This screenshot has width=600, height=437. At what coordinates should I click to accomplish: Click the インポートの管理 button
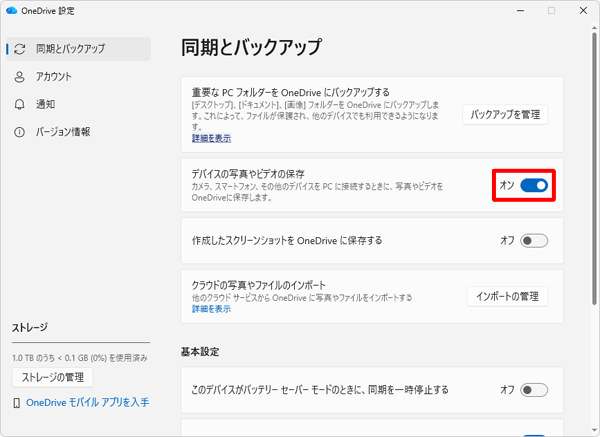coord(507,297)
